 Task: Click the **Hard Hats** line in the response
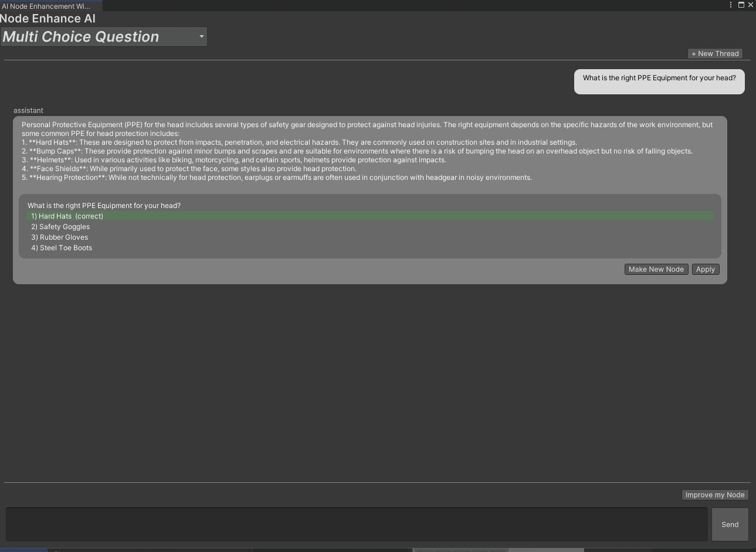pos(299,142)
